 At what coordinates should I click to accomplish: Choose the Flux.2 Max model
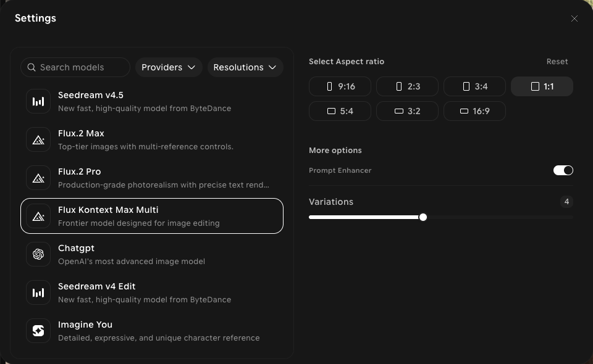[152, 139]
